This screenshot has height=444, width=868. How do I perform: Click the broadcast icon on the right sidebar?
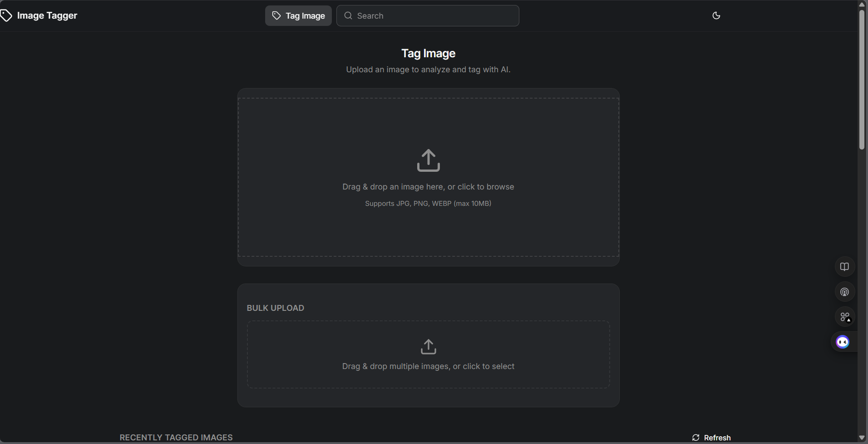(844, 291)
